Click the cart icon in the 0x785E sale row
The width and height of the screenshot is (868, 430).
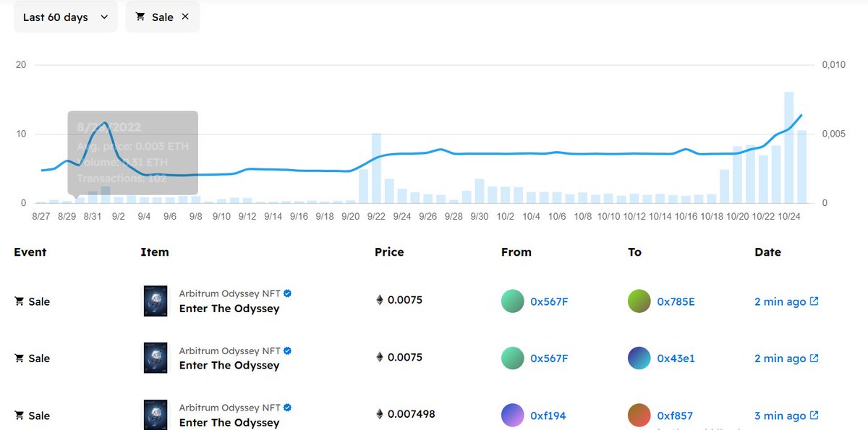click(20, 301)
